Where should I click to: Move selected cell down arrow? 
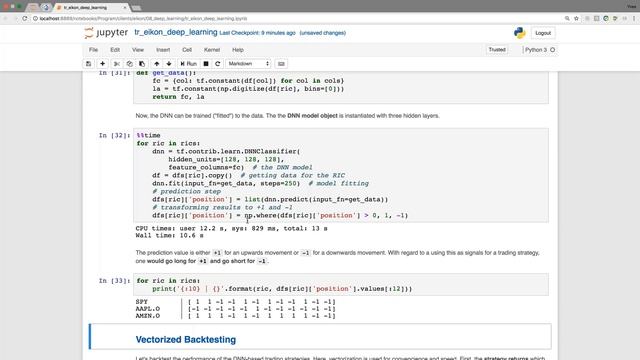(x=169, y=64)
